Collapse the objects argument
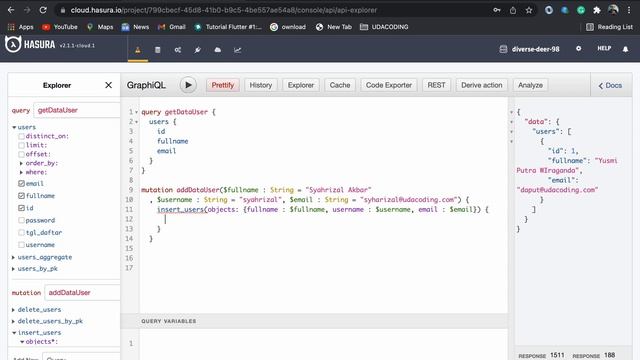 click(x=22, y=342)
